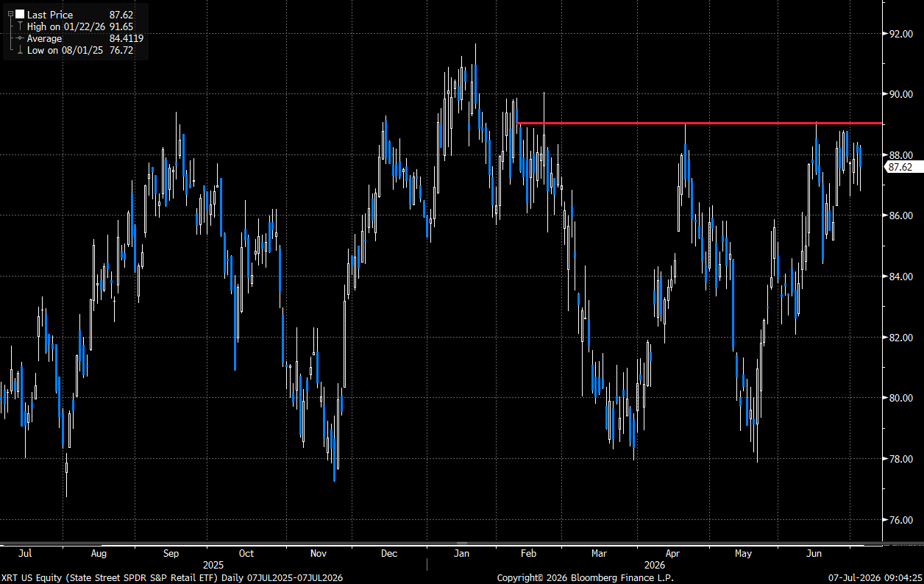Click the Apr label on the date axis
This screenshot has height=584, width=924.
tap(672, 553)
